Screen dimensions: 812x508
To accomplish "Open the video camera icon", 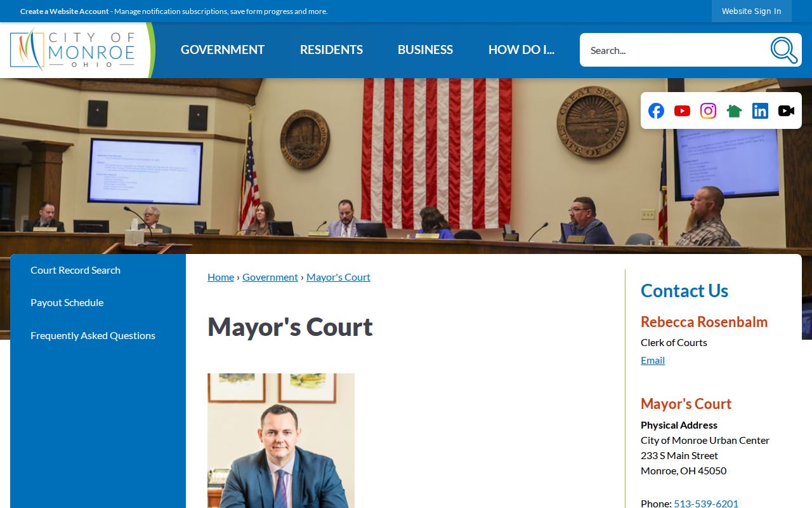I will point(786,111).
